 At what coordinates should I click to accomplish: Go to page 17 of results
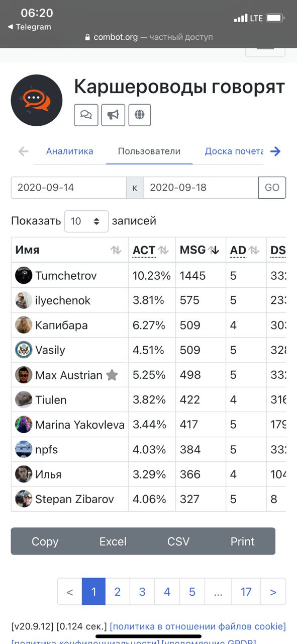click(x=246, y=592)
